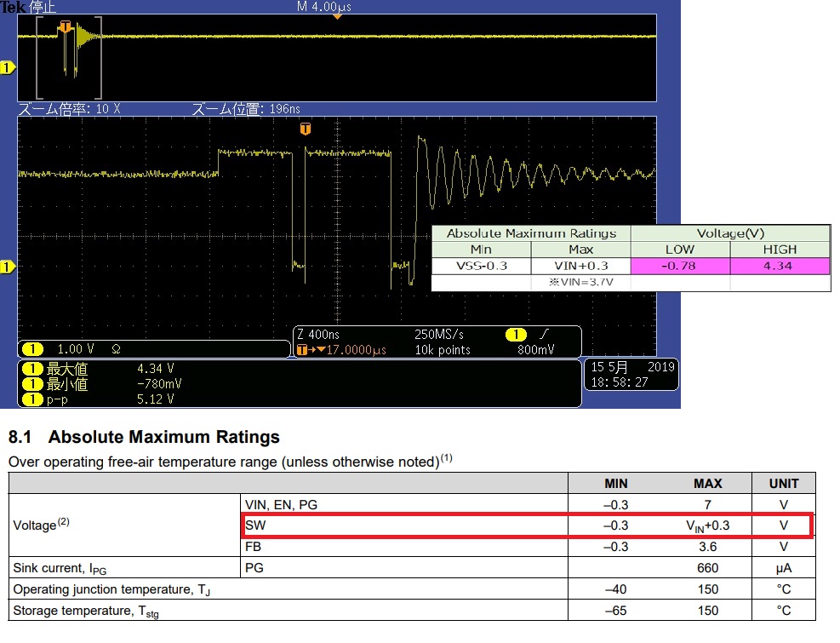Screen dimensions: 840x643
Task: Click the Storage temperature row label
Action: 86,611
